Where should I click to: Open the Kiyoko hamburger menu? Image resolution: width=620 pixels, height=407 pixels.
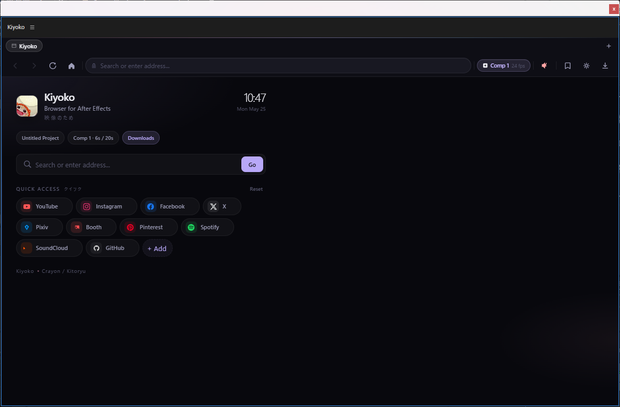32,27
